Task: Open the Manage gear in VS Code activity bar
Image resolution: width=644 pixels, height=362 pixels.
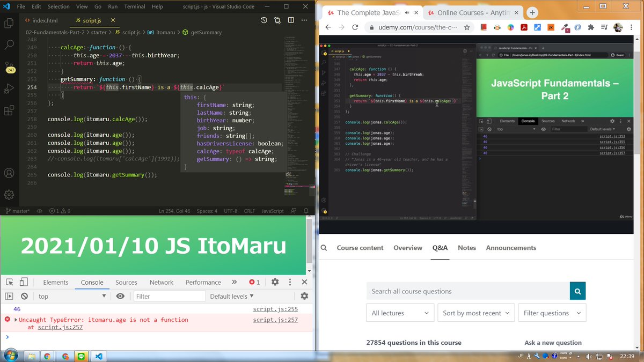Action: click(9, 195)
